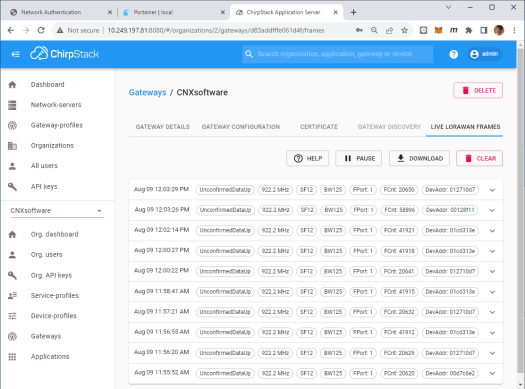Collapse the sidebar with the menu arrow icon
The image size is (525, 389).
[x=15, y=54]
